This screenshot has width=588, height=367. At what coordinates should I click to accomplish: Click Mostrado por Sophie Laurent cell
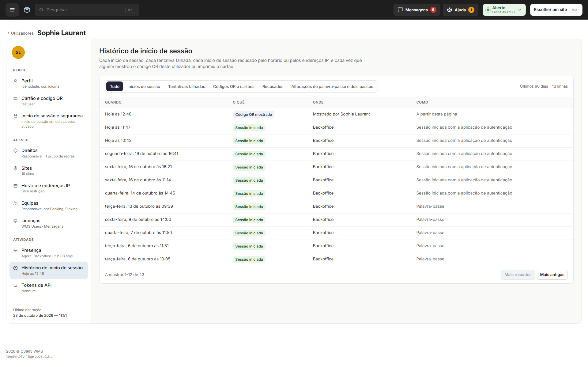tap(341, 114)
